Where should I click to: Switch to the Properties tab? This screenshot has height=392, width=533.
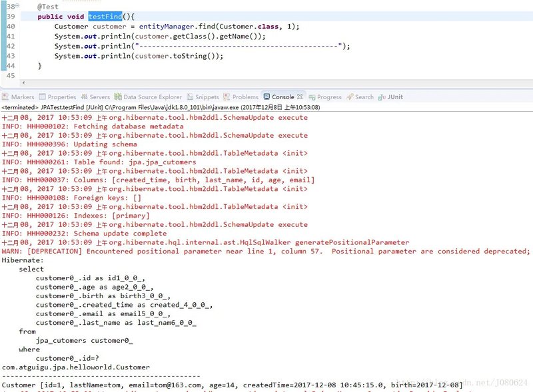(x=57, y=97)
